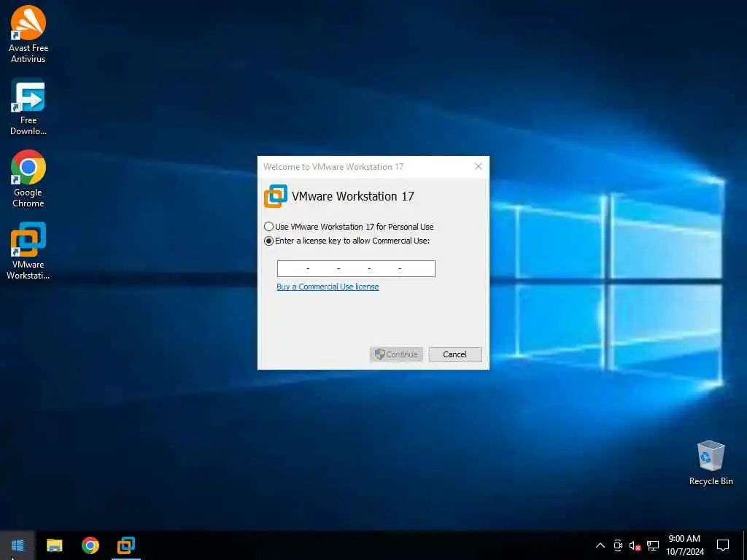The width and height of the screenshot is (747, 560).
Task: Open the Buy a Commercial Use license link
Action: pyautogui.click(x=328, y=287)
